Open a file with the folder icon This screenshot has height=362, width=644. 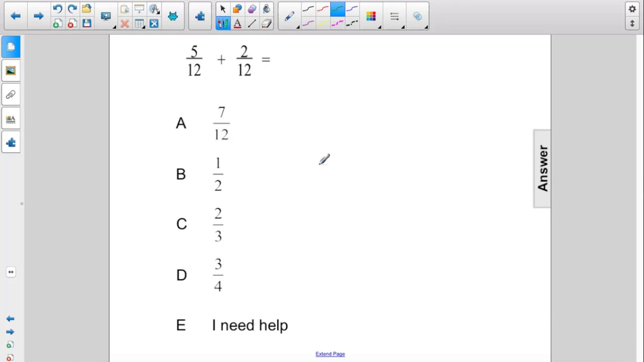coord(87,9)
